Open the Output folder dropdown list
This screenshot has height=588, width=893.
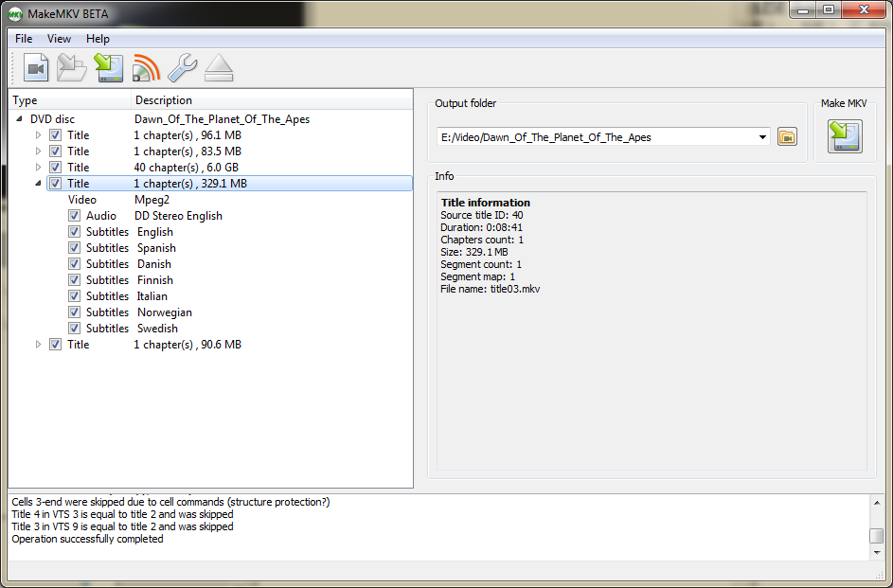click(763, 136)
